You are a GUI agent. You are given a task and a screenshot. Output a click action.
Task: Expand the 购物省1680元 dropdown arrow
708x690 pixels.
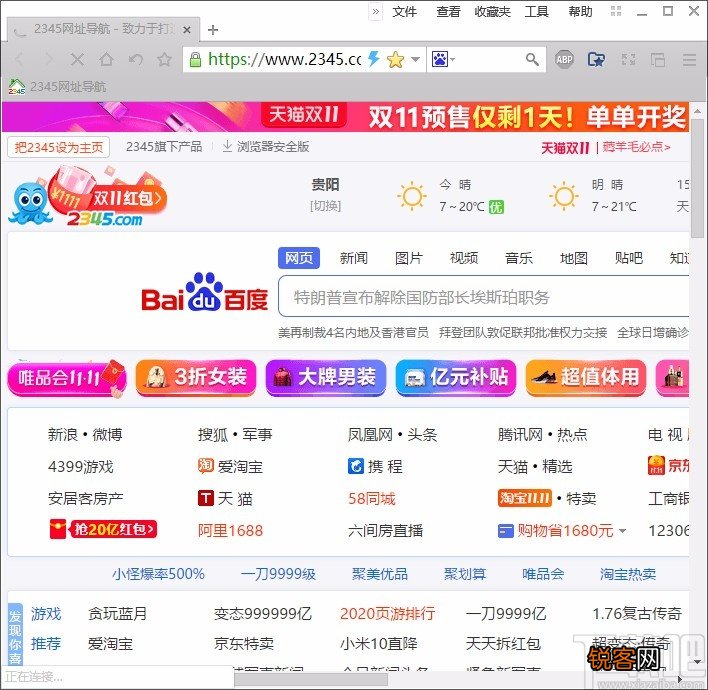(623, 531)
